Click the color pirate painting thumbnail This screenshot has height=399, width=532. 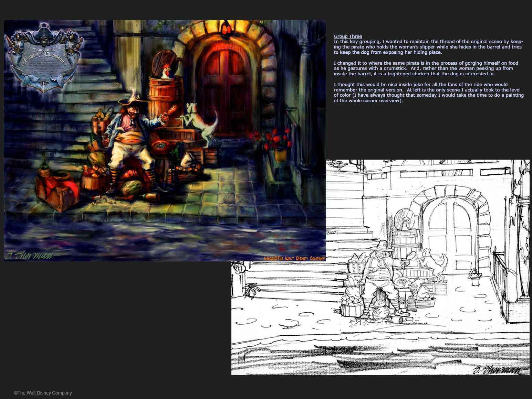[165, 140]
